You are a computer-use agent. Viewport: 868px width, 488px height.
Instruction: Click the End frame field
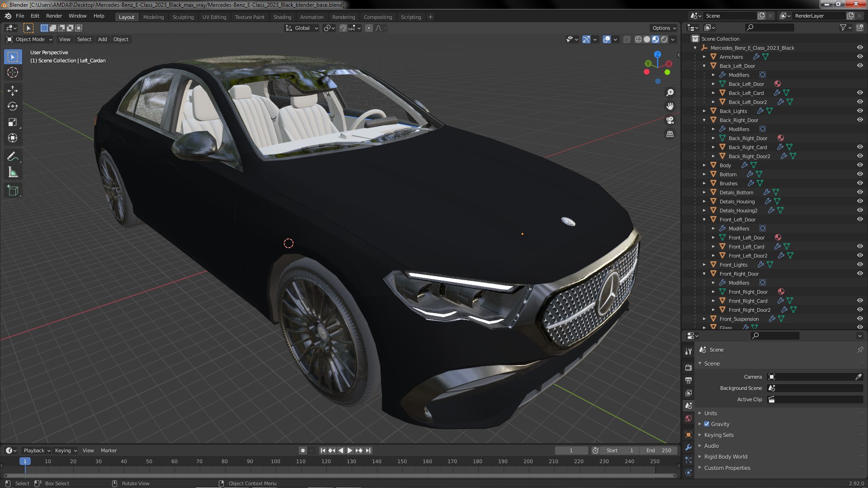(658, 450)
